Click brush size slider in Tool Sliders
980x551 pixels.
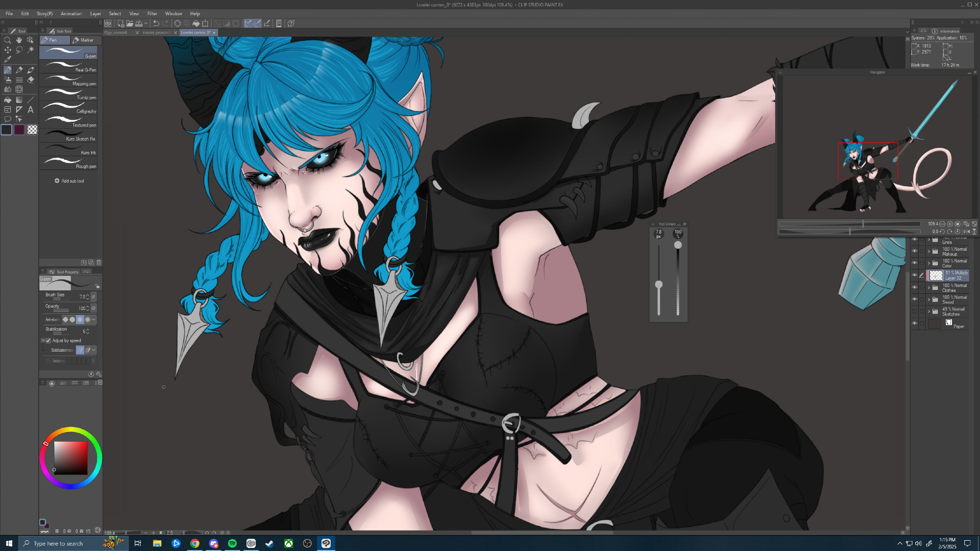659,280
